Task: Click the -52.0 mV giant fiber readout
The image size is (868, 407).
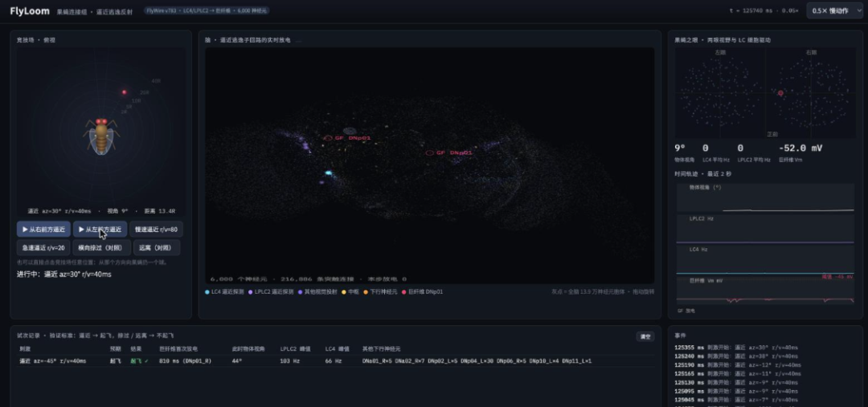Action: click(x=800, y=149)
